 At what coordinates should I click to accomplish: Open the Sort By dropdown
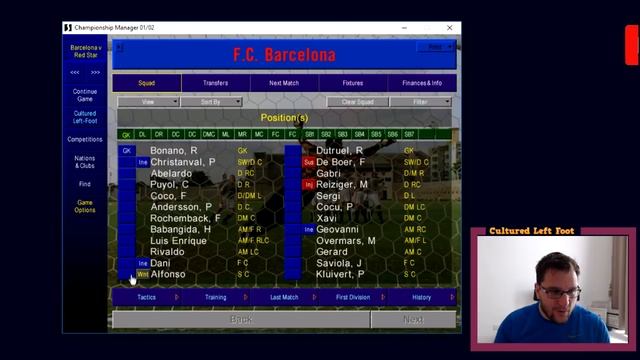click(211, 102)
